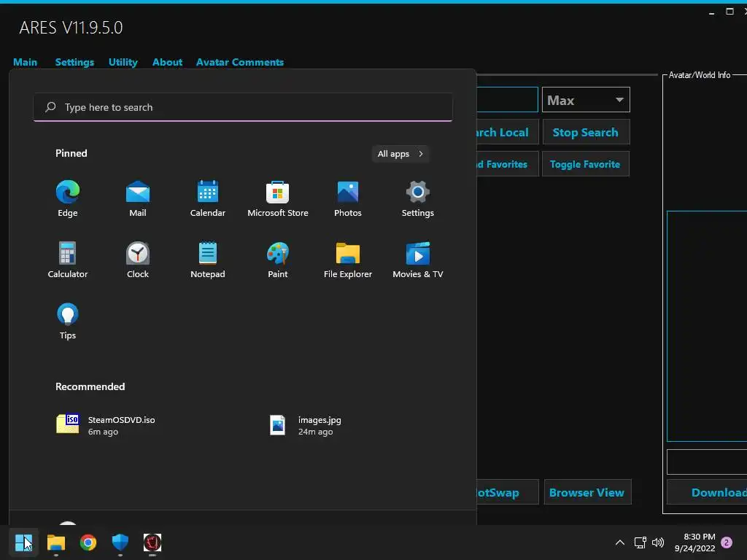Viewport: 747px width, 560px height.
Task: Open Edge from pinned apps
Action: [68, 198]
